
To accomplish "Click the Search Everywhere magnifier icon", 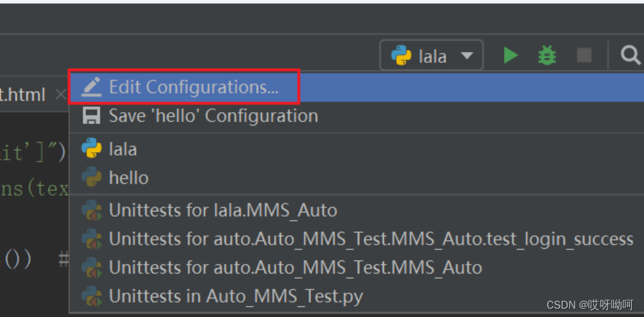I will point(629,56).
